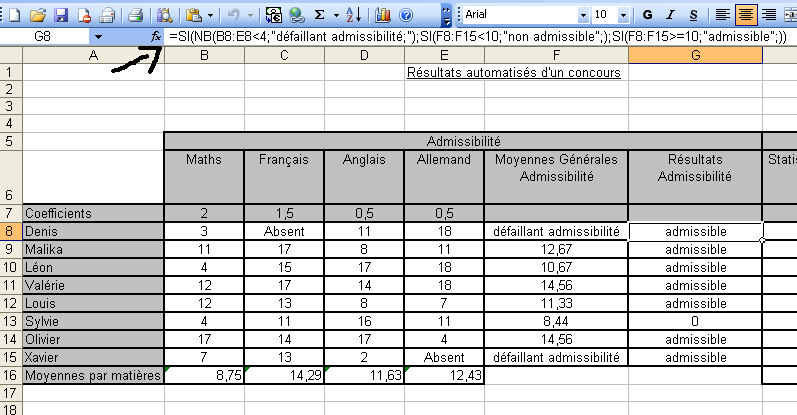Screen dimensions: 797x415
Task: Launch the Chart Wizard
Action: (383, 15)
